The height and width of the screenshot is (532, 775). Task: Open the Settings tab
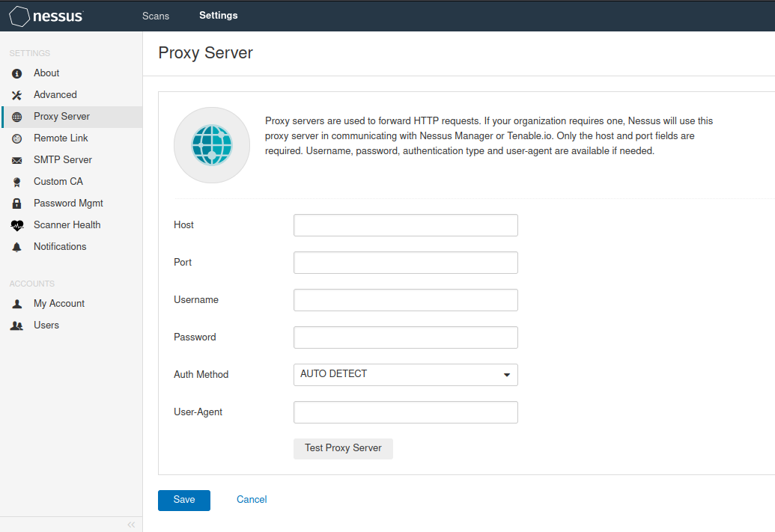tap(219, 15)
